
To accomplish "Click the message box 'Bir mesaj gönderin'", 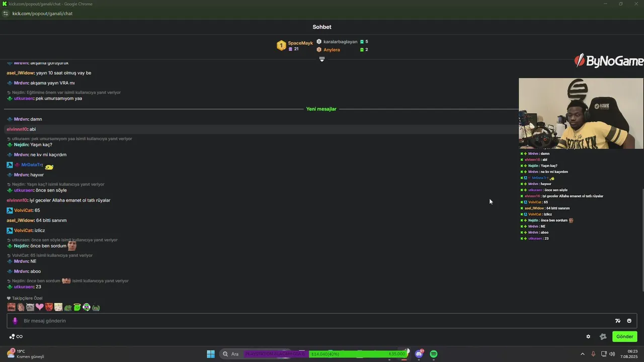I will (322, 321).
